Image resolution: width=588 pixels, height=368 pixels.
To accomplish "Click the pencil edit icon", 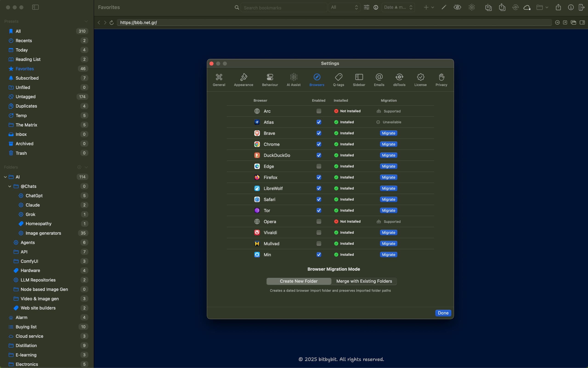I will coord(444,7).
